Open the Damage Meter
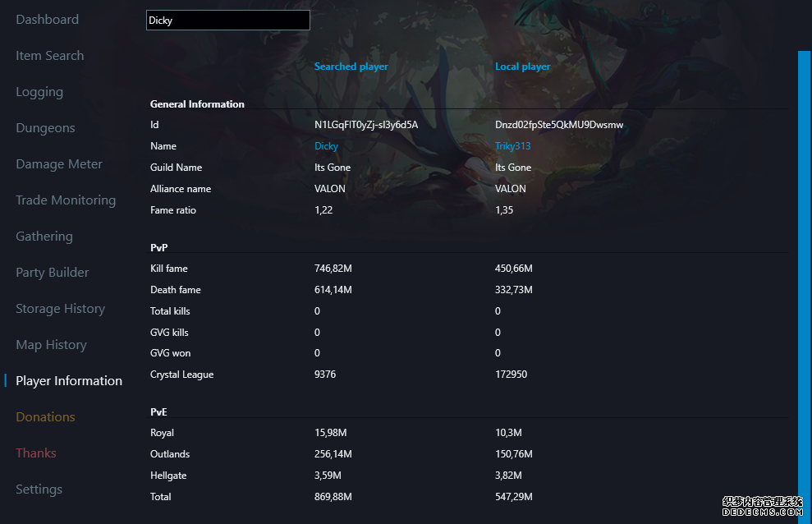The height and width of the screenshot is (524, 812). coord(59,164)
